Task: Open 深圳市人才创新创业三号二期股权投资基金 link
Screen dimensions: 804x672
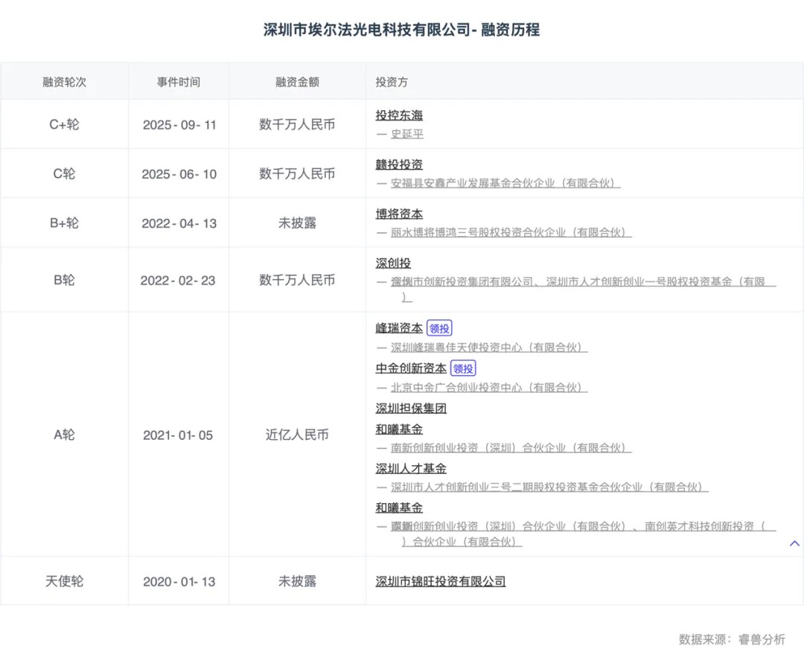Action: (x=549, y=487)
